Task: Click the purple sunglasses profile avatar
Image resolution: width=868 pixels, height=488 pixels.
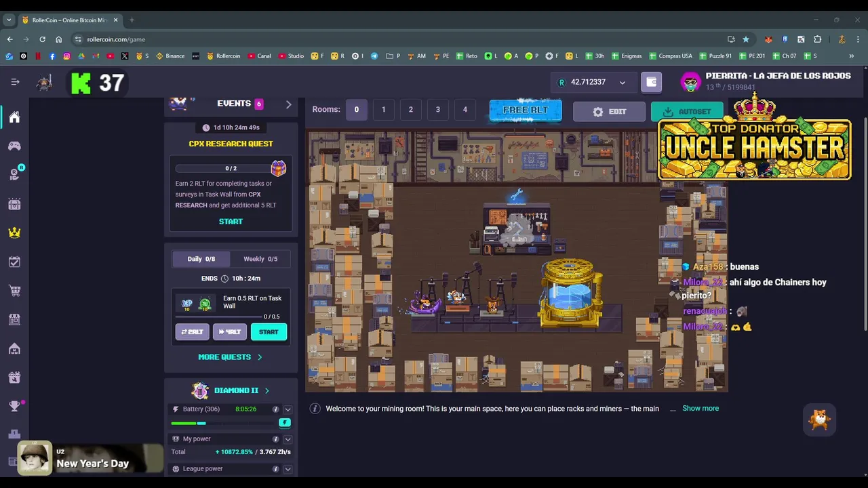Action: (x=690, y=82)
